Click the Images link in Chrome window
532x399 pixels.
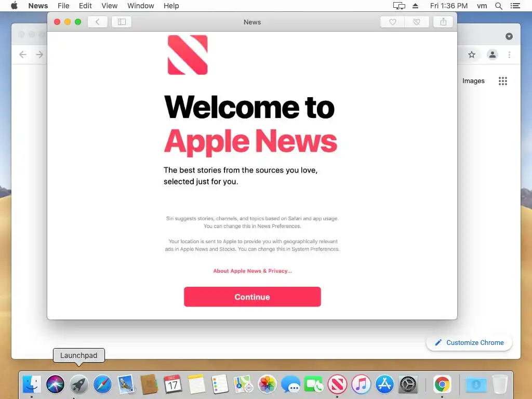(x=473, y=81)
